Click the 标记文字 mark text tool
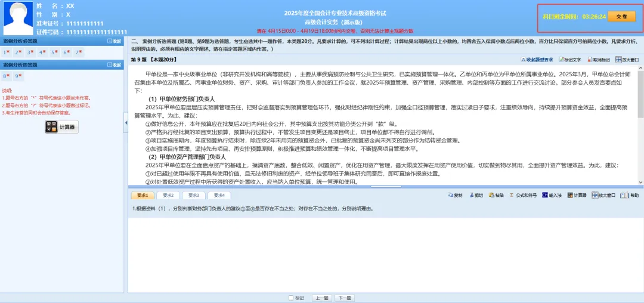The height and width of the screenshot is (303, 644). point(570,60)
